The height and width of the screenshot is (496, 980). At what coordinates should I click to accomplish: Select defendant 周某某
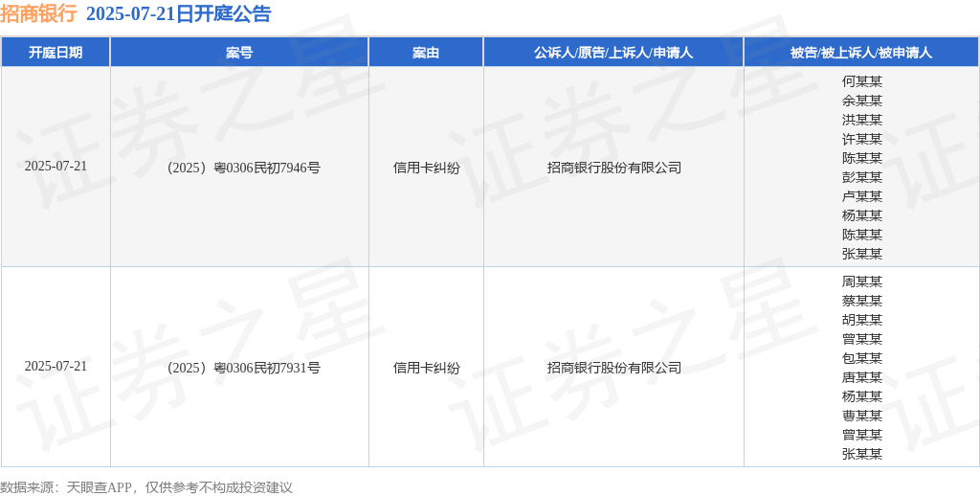(862, 282)
